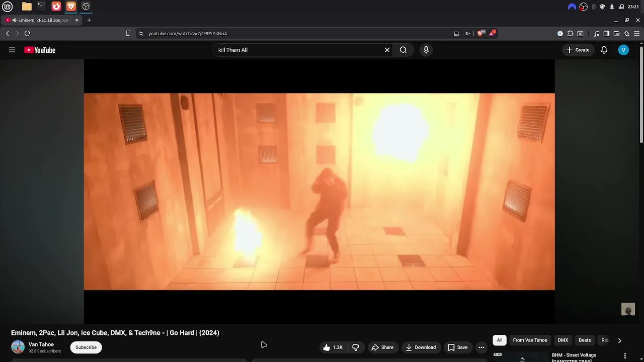Viewport: 644px width, 362px height.
Task: Open the account avatar menu
Action: (x=623, y=50)
